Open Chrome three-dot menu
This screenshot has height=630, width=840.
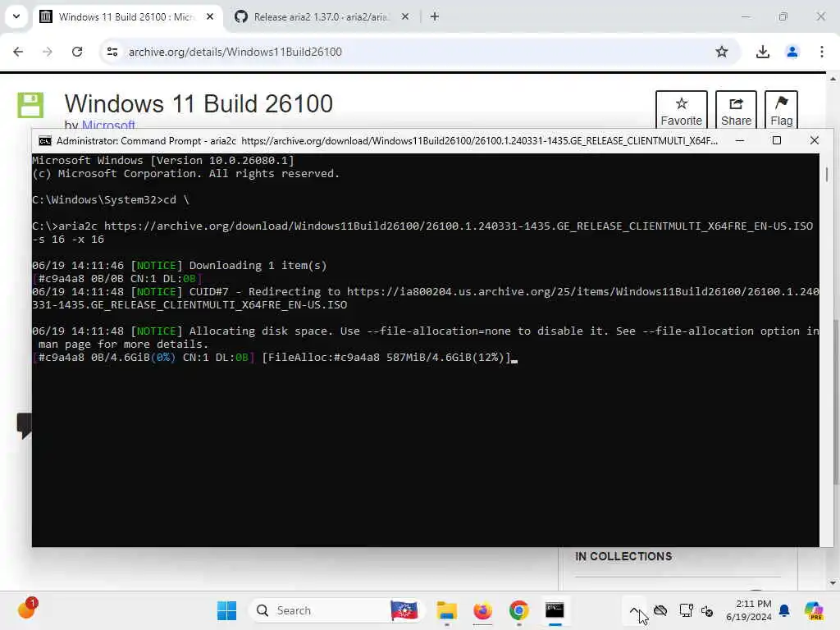click(x=822, y=52)
